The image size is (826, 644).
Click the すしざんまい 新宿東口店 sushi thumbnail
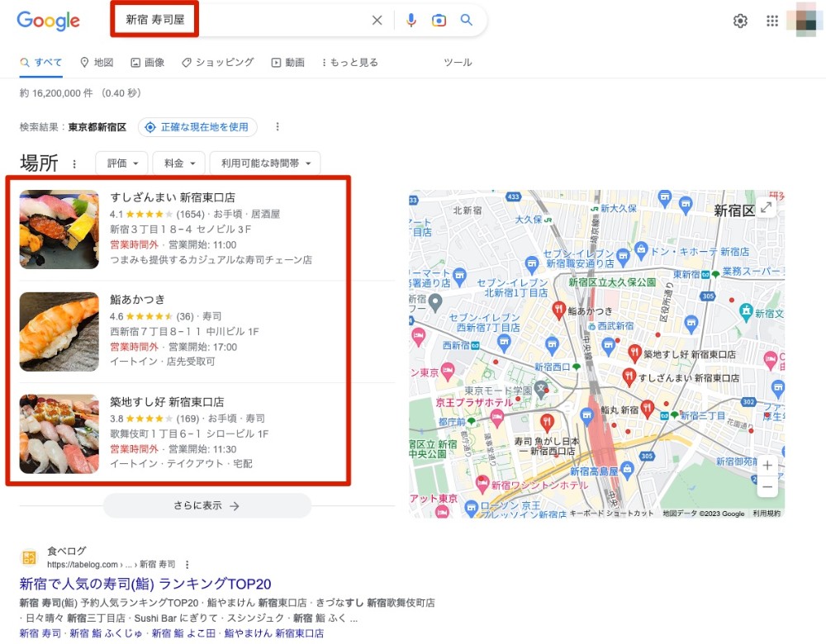point(58,229)
